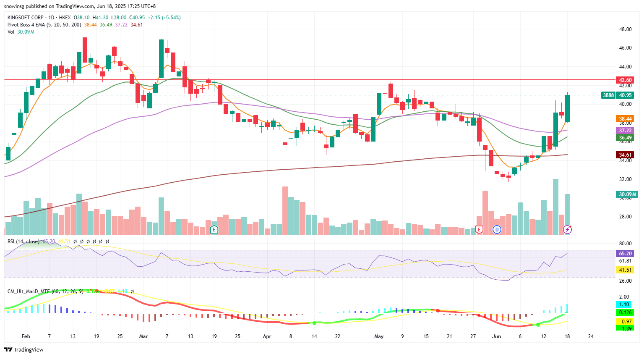Viewport: 644px width, 357px height.
Task: Click the +2.15 (+5.54%) change value
Action: pos(164,18)
